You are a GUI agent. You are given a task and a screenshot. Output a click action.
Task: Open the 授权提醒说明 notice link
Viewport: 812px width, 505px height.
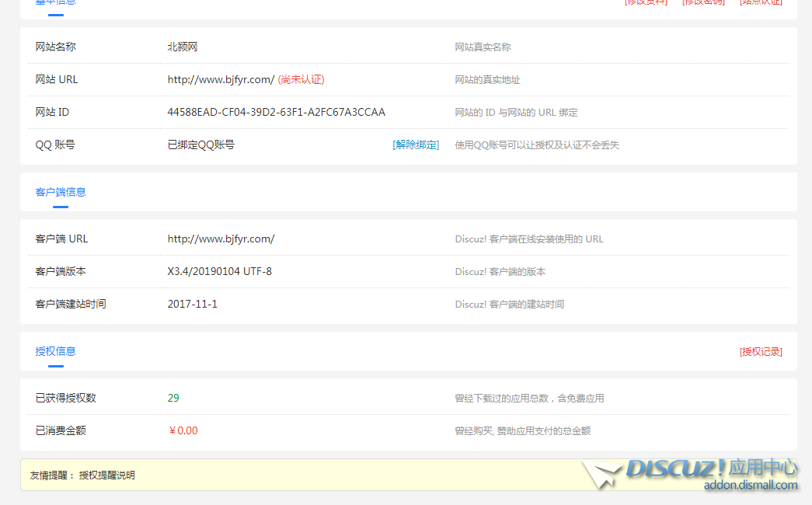click(x=106, y=475)
